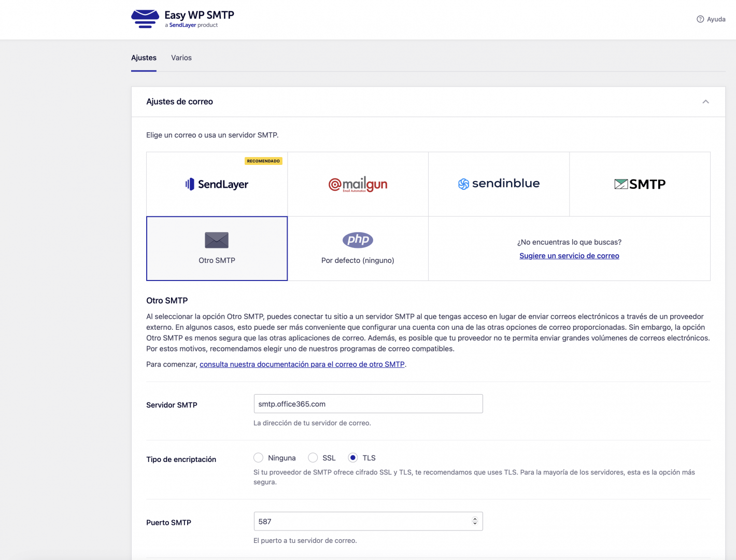The image size is (736, 560).
Task: Switch to the Varios tab
Action: coord(181,58)
